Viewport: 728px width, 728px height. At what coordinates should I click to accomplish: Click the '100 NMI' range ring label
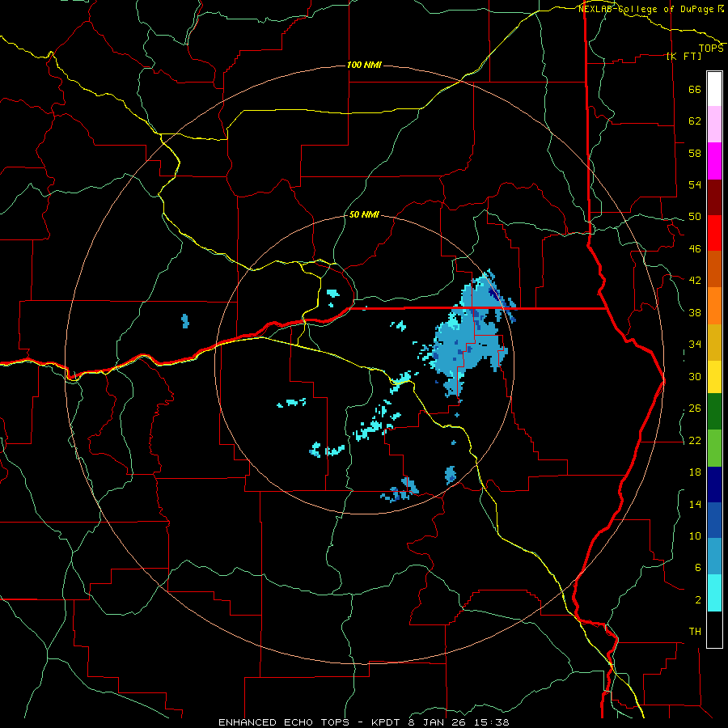364,65
